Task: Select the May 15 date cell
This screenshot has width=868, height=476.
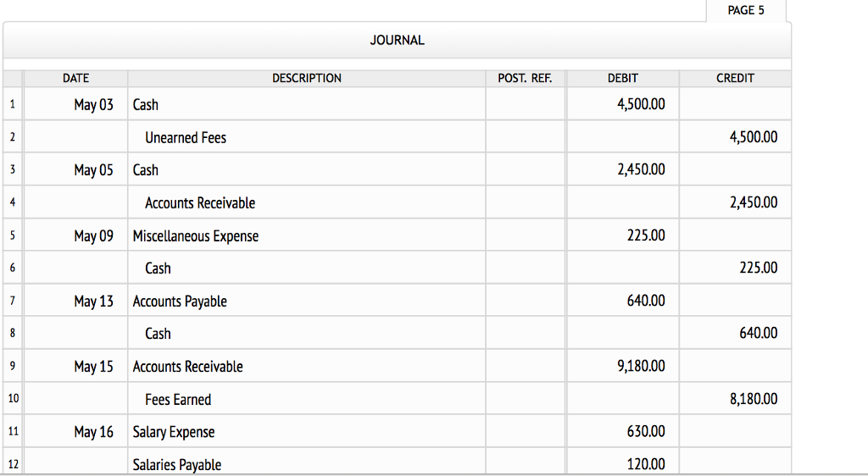Action: coord(75,365)
